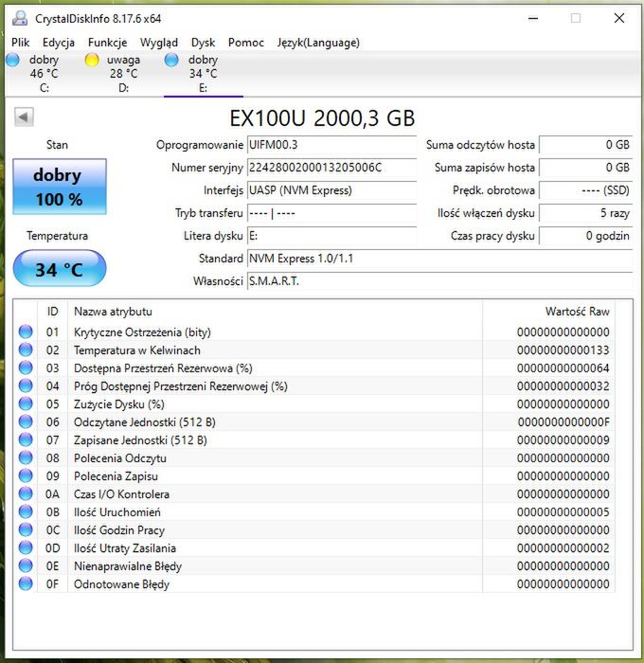Click the status icon for Odczytane Jednostki
The image size is (644, 663).
[26, 421]
